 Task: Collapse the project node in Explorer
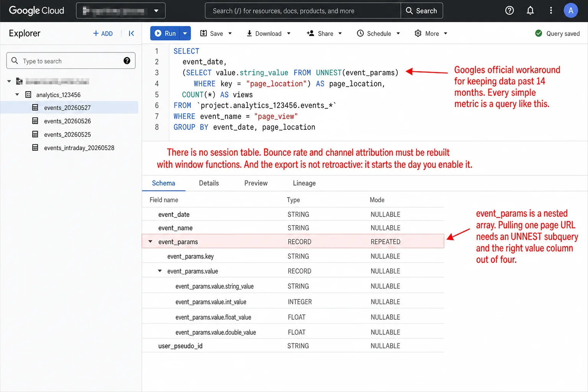click(x=9, y=81)
